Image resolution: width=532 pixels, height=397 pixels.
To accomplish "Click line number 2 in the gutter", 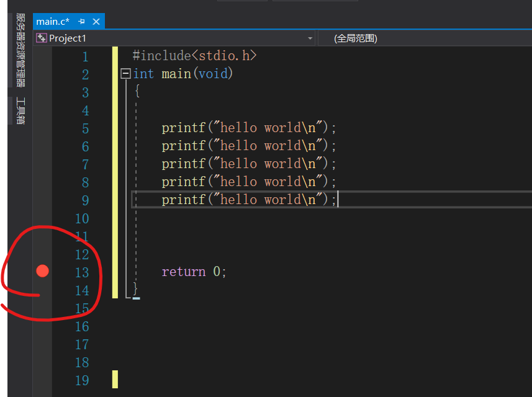I will click(86, 74).
